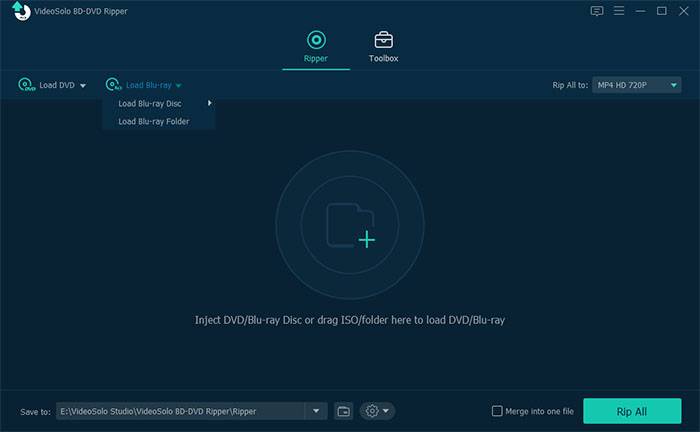Open the hamburger menu in title bar
The height and width of the screenshot is (432, 700).
point(619,11)
